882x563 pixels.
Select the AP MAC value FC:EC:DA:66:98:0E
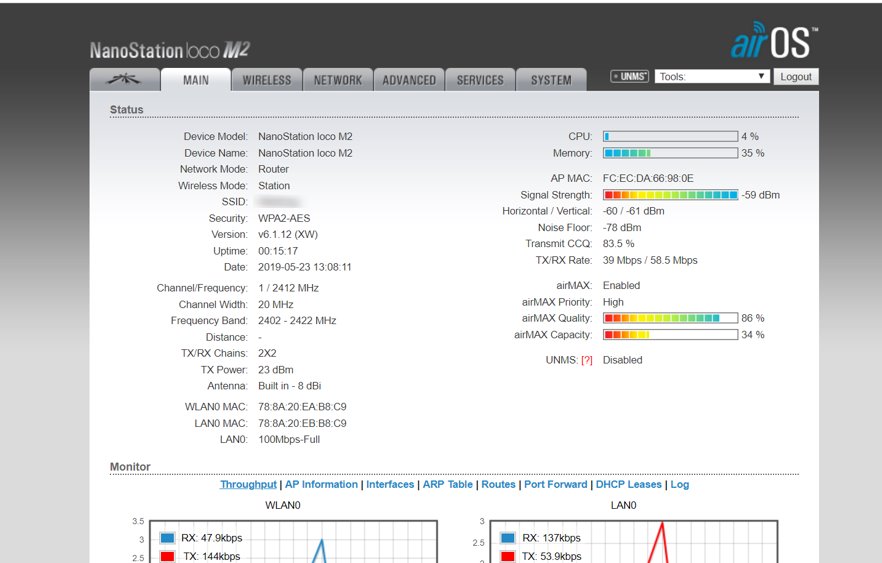coord(648,178)
